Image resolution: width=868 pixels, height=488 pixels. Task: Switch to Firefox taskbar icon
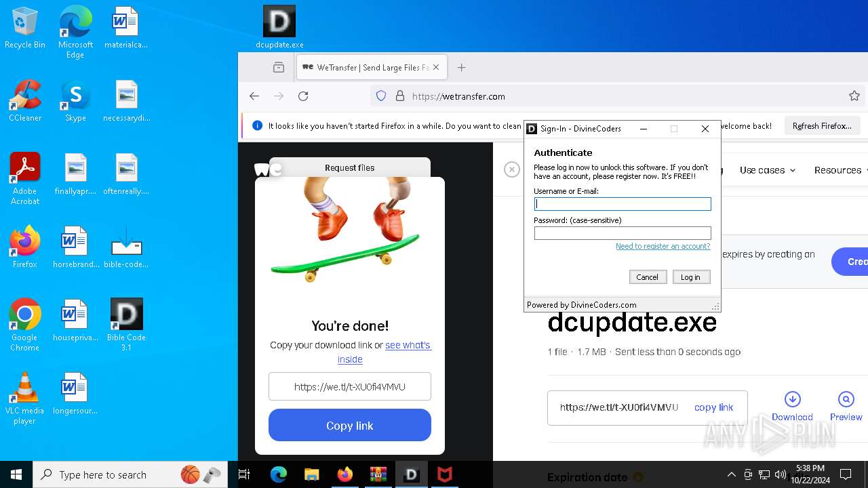pyautogui.click(x=345, y=474)
